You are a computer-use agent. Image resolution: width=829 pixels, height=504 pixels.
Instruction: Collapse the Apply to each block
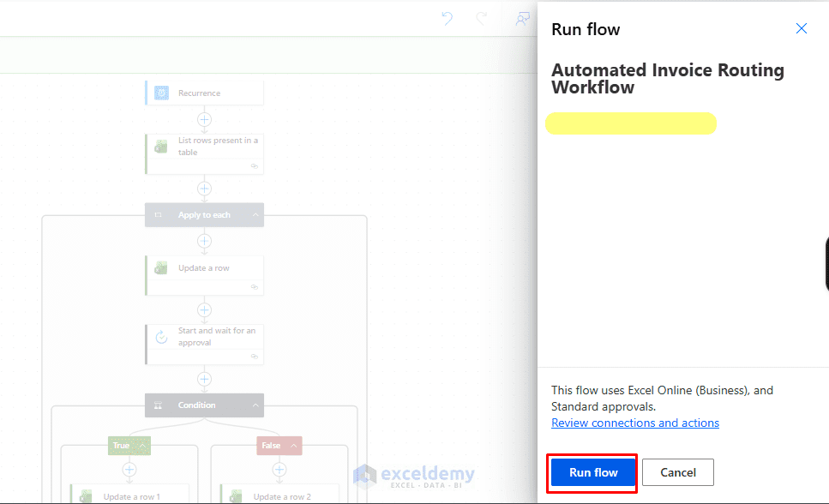pyautogui.click(x=255, y=215)
